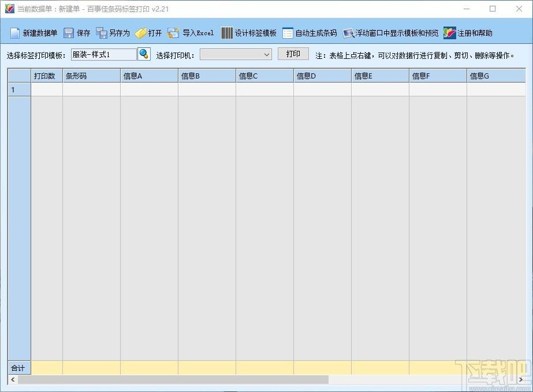Click the 注册和帮助 logo icon
Viewport: 533px width, 392px height.
[449, 33]
